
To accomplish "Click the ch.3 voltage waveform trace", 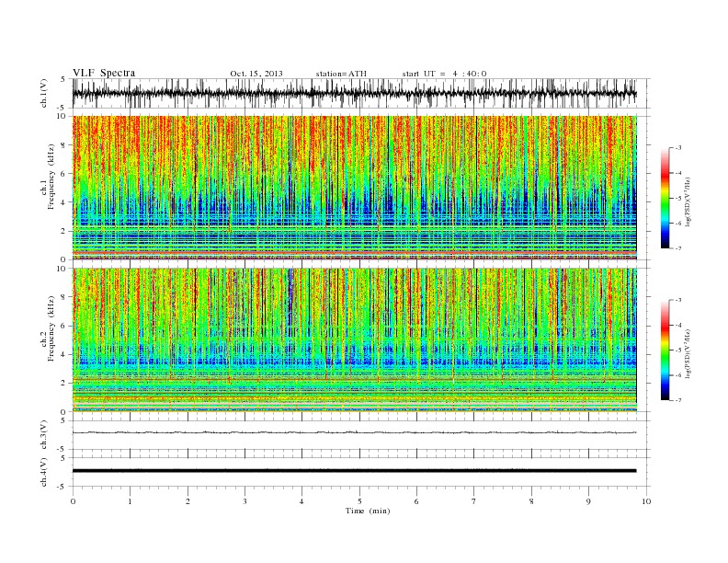I will point(354,432).
